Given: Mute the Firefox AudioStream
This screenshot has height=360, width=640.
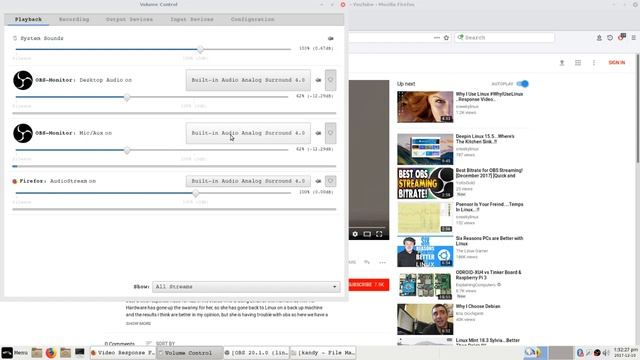Looking at the screenshot, I should pos(318,181).
